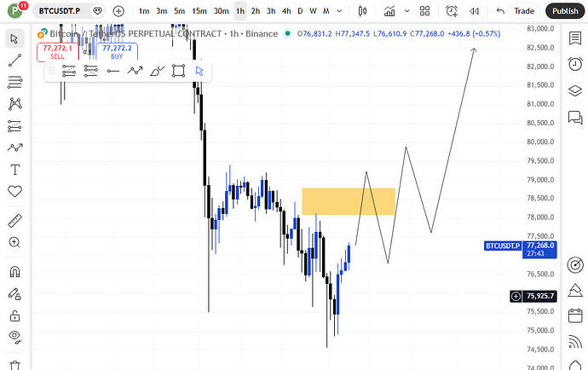This screenshot has width=588, height=370.
Task: Click the Zoom In magnifier tool
Action: coord(14,242)
